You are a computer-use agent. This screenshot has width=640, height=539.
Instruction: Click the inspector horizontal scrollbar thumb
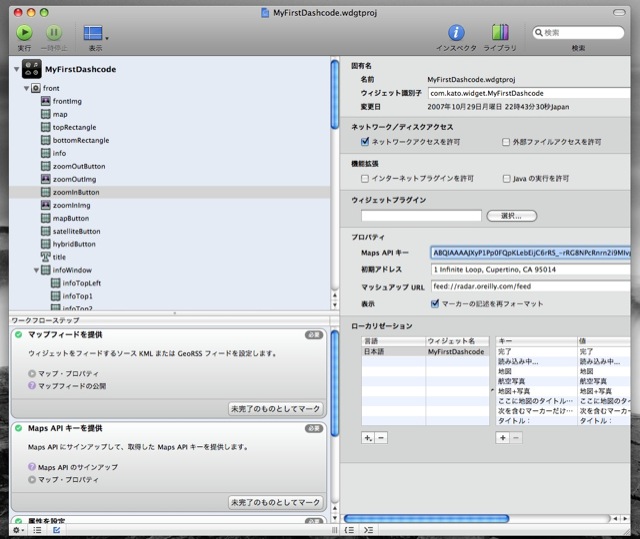(x=426, y=519)
